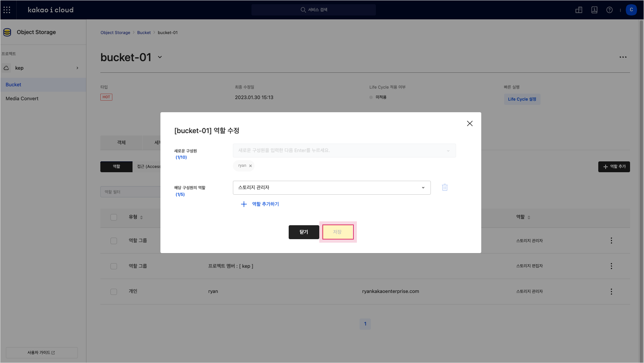Expand the bucket-01 title dropdown chevron
This screenshot has width=644, height=363.
click(160, 57)
